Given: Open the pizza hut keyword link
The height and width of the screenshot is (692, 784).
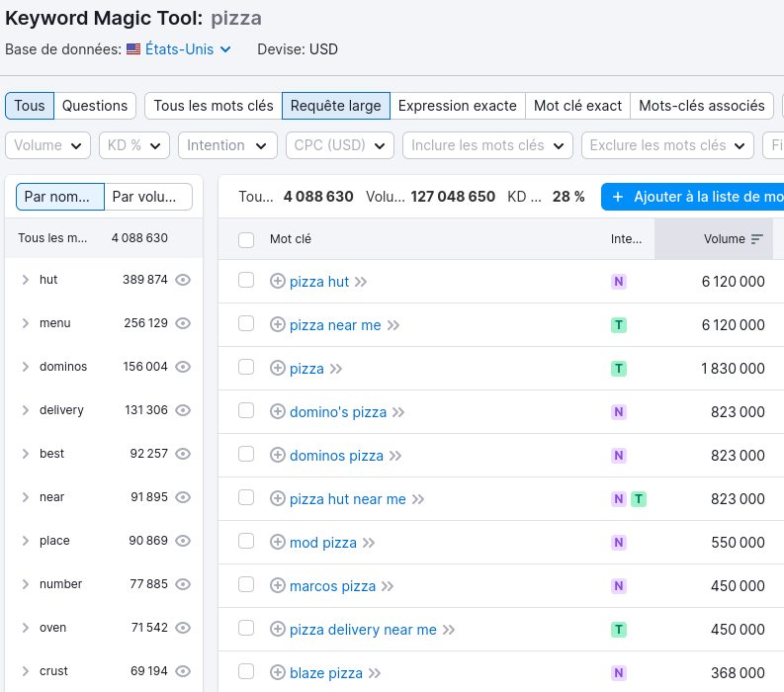Looking at the screenshot, I should coord(319,282).
